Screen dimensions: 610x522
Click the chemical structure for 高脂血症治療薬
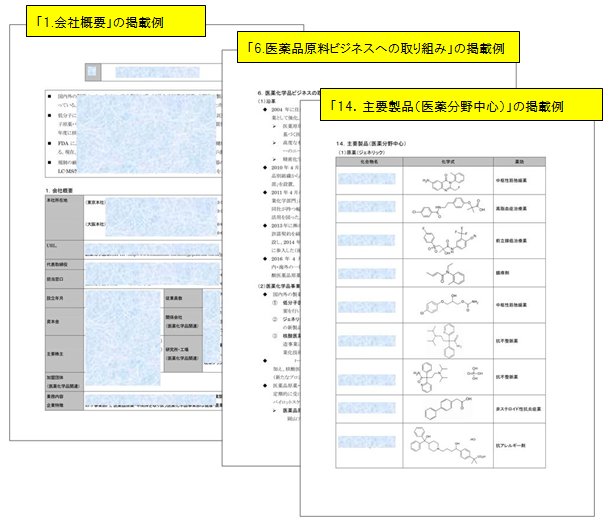[x=446, y=211]
